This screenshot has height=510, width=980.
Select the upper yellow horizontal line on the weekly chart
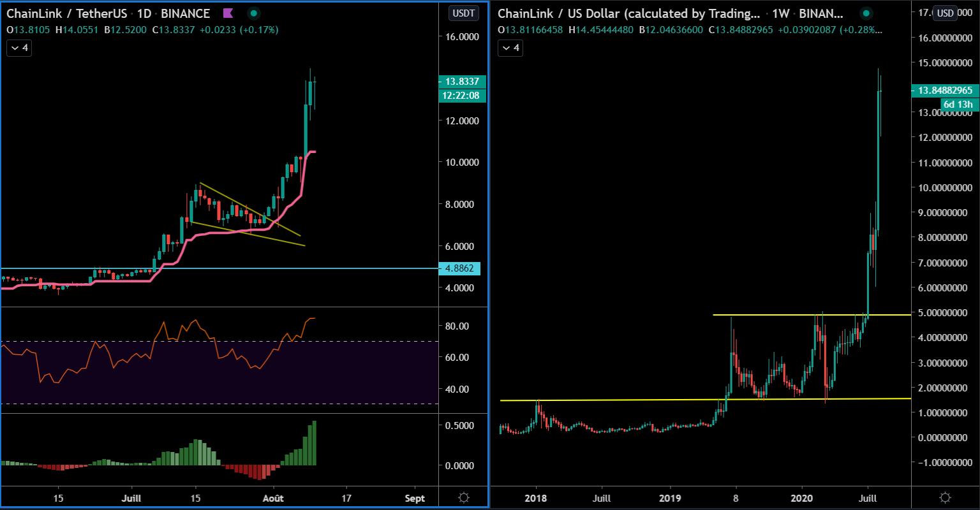[x=766, y=315]
